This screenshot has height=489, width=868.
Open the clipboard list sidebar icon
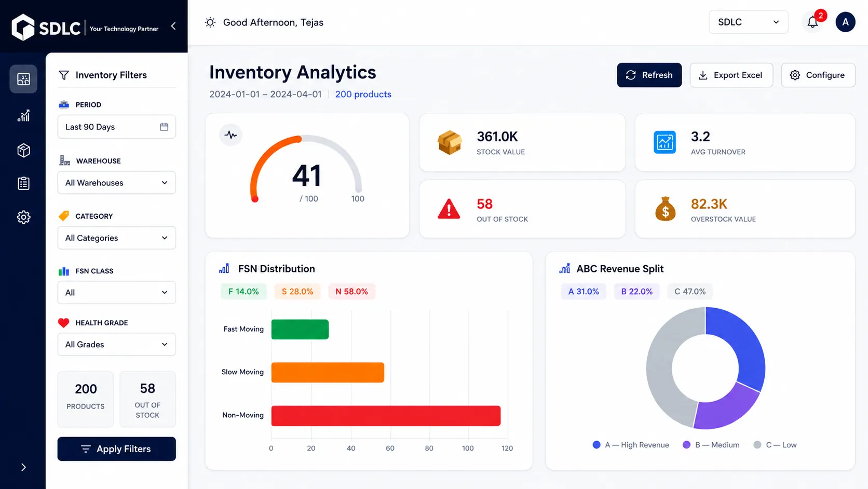(23, 183)
